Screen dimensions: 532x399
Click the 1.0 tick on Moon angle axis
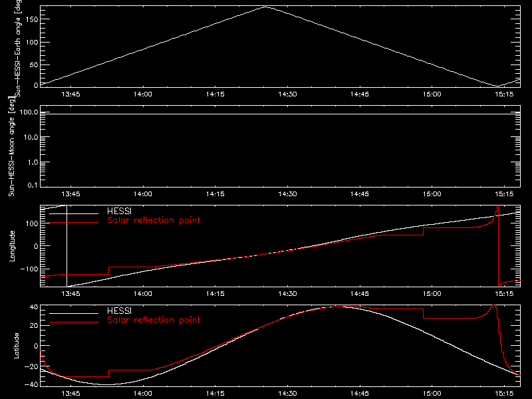point(33,162)
